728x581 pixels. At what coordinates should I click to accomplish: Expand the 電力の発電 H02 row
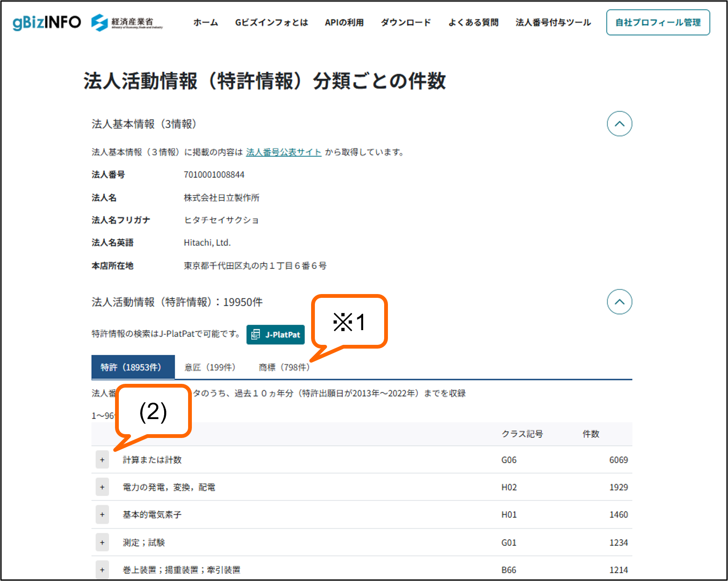coord(102,487)
